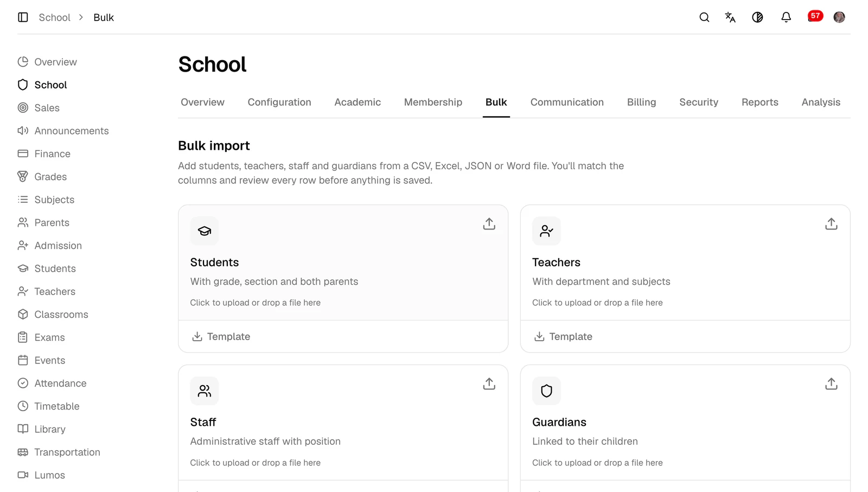
Task: Click the Bulk breadcrumb item
Action: (x=104, y=17)
